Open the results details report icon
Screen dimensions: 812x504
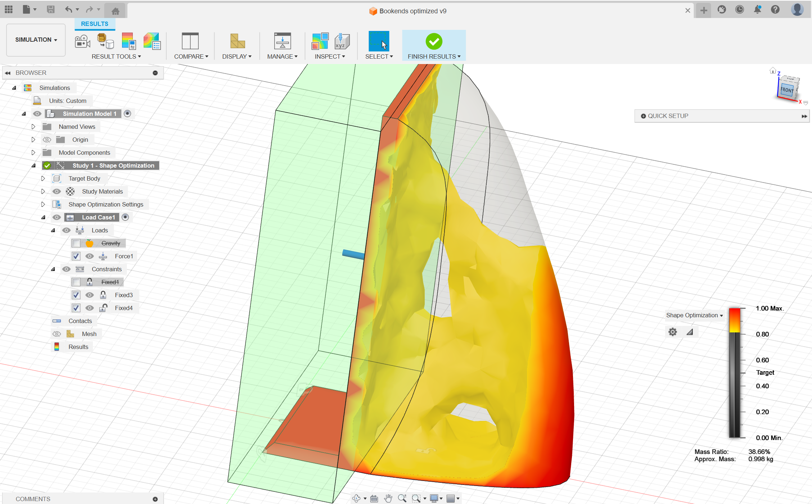pos(152,41)
